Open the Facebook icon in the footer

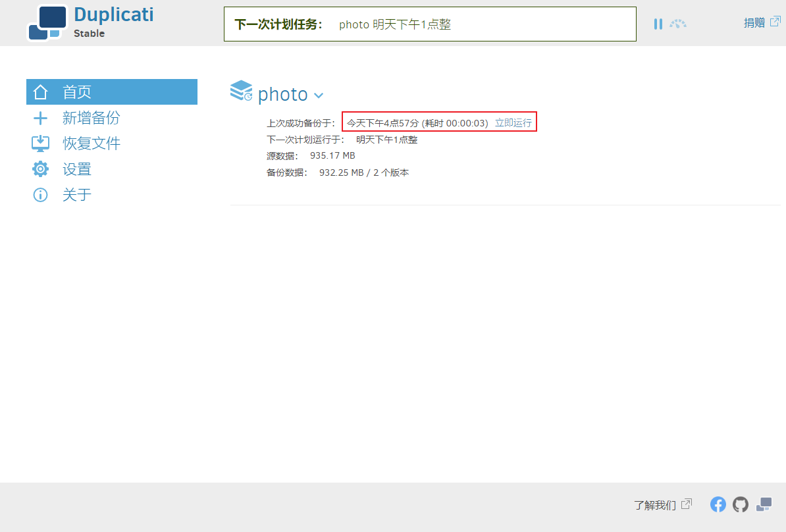tap(718, 504)
